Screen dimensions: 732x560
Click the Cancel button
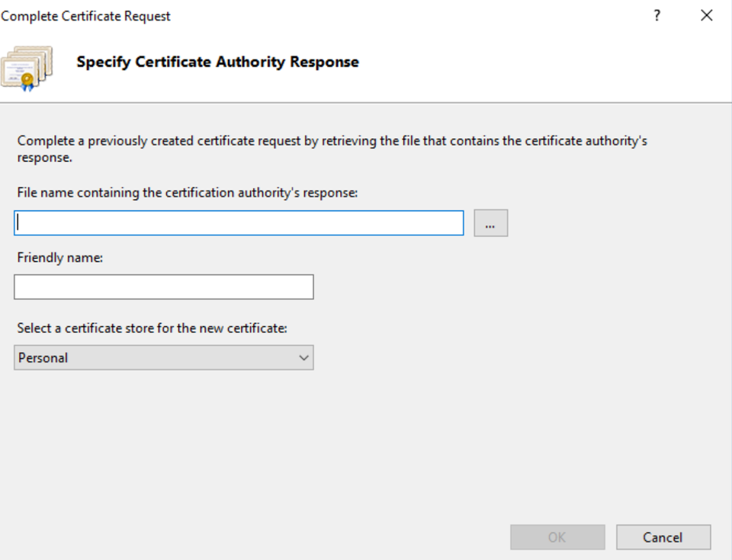click(663, 537)
